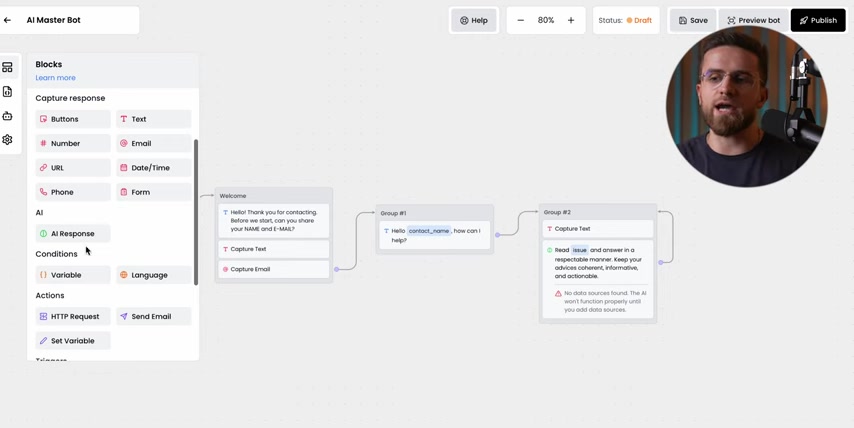The width and height of the screenshot is (854, 428).
Task: Add an AI Response block
Action: (x=73, y=234)
